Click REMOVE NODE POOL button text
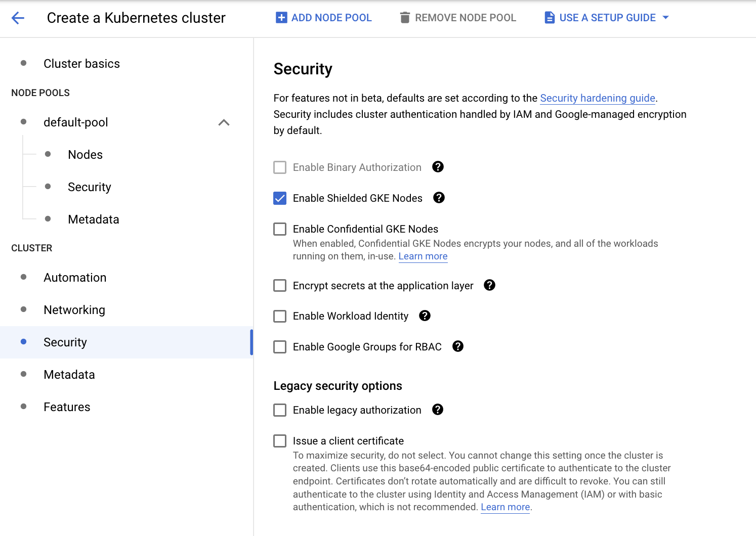The height and width of the screenshot is (536, 756). click(466, 18)
